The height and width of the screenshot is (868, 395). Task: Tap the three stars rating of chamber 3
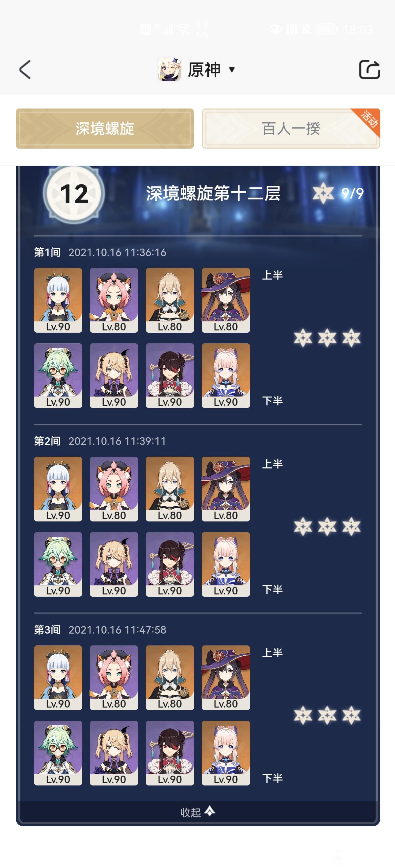pyautogui.click(x=327, y=715)
